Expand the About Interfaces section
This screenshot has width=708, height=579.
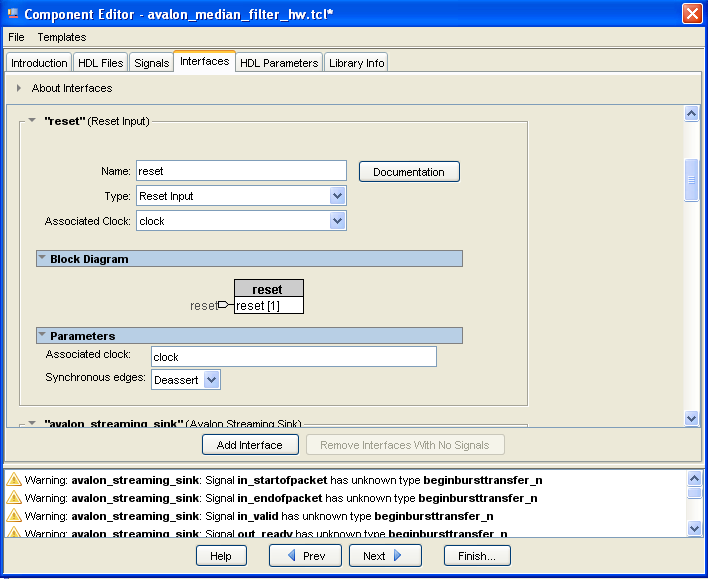(19, 88)
